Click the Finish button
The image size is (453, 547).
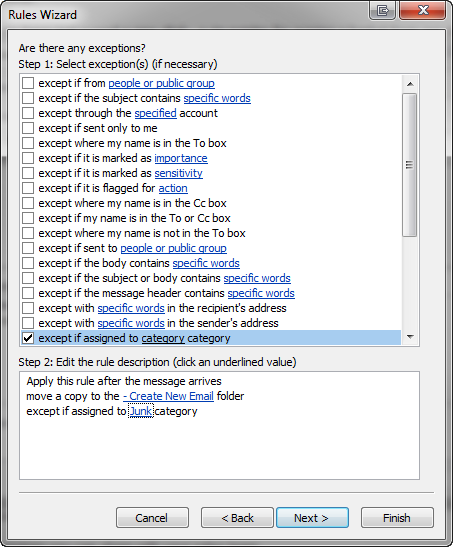coord(397,518)
